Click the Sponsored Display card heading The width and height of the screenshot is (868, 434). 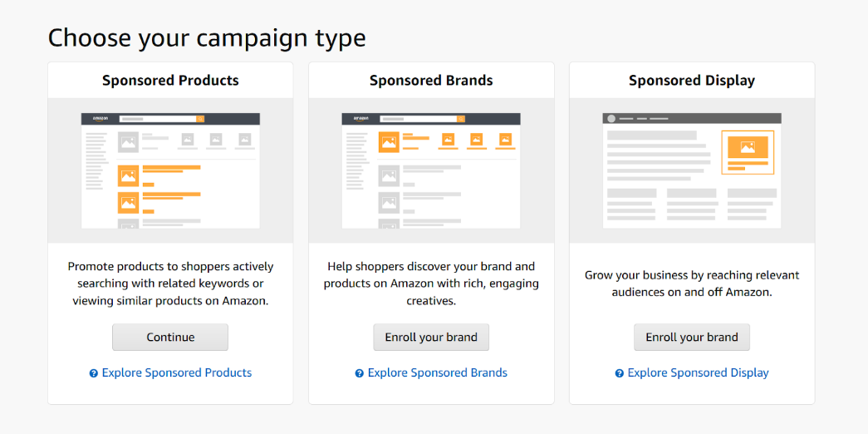[692, 81]
